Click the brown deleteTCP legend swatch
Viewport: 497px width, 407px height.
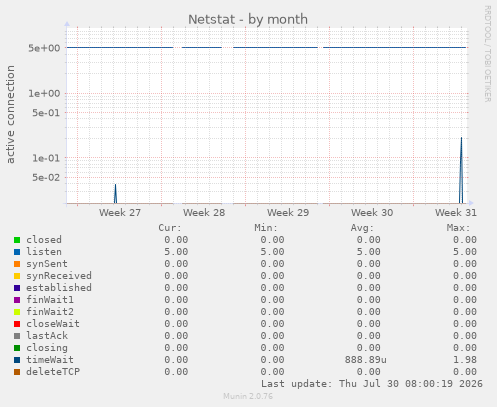point(17,372)
